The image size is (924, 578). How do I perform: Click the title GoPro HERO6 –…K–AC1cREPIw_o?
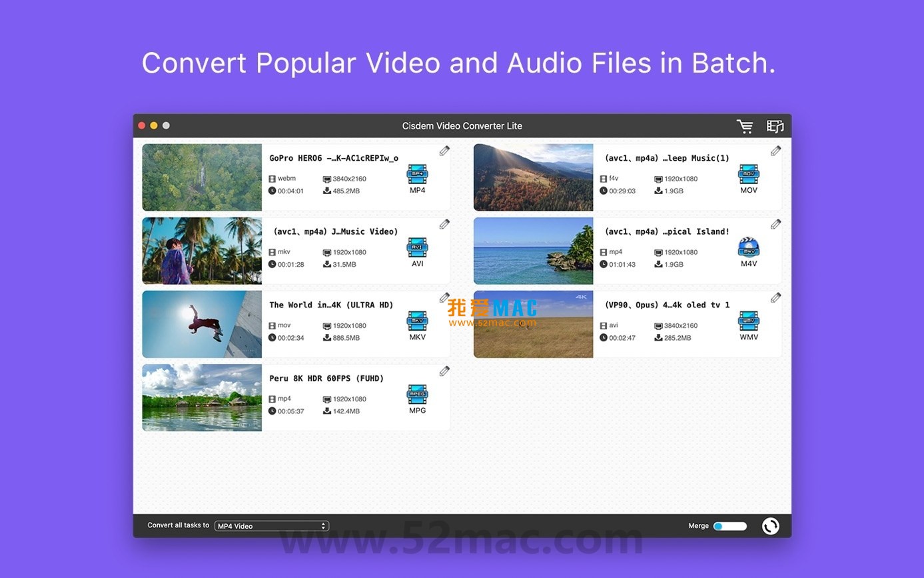(334, 158)
